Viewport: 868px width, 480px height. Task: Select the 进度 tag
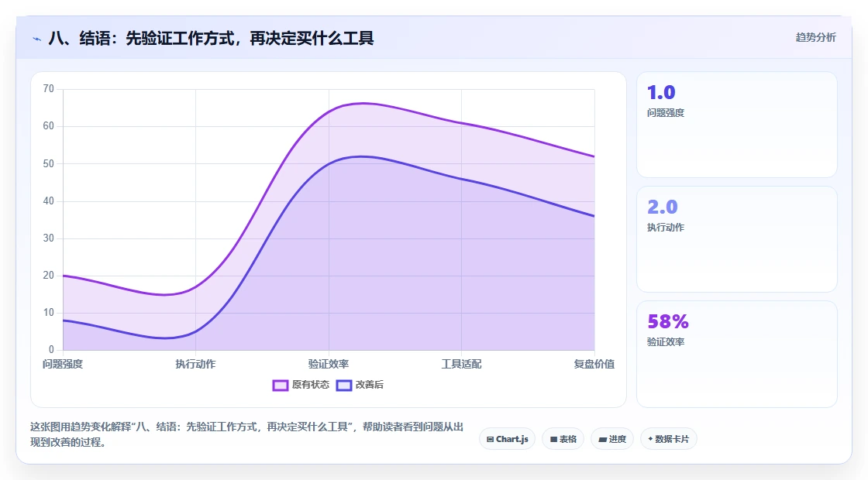point(612,439)
